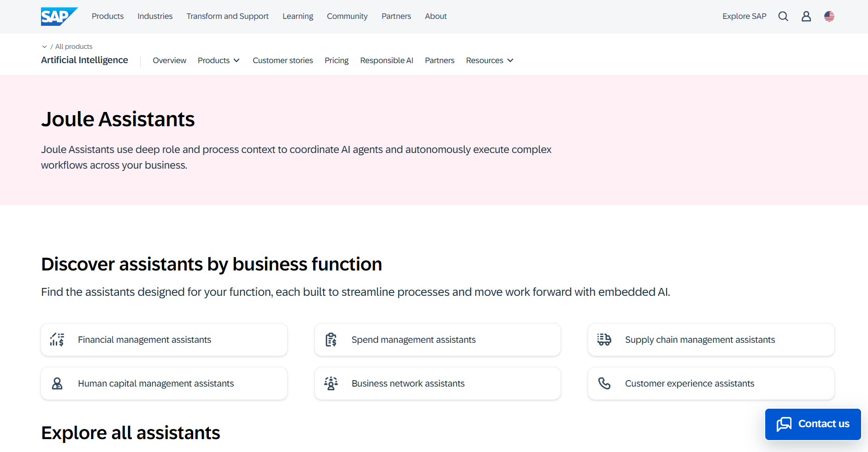Open the Learning top menu
The width and height of the screenshot is (868, 452).
(298, 16)
